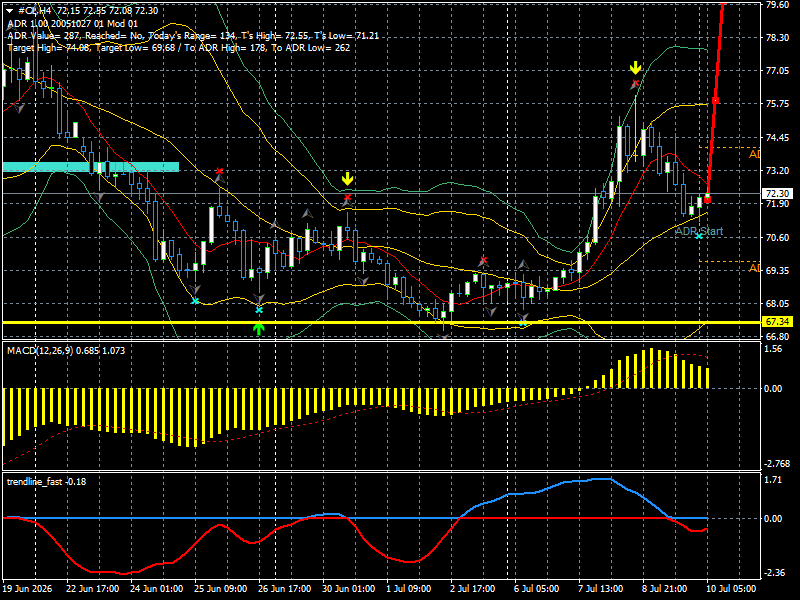Select the #CL,H4 symbol title text
Image resolution: width=800 pixels, height=600 pixels.
35,11
